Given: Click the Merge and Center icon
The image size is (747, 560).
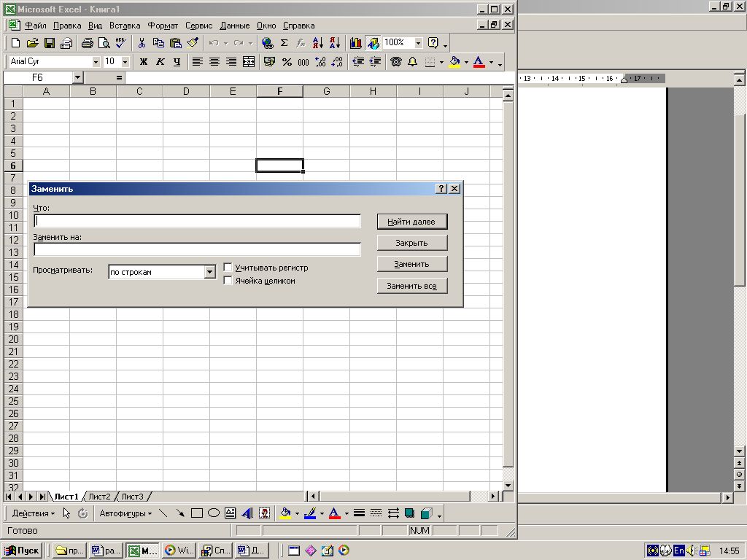Looking at the screenshot, I should 249,61.
